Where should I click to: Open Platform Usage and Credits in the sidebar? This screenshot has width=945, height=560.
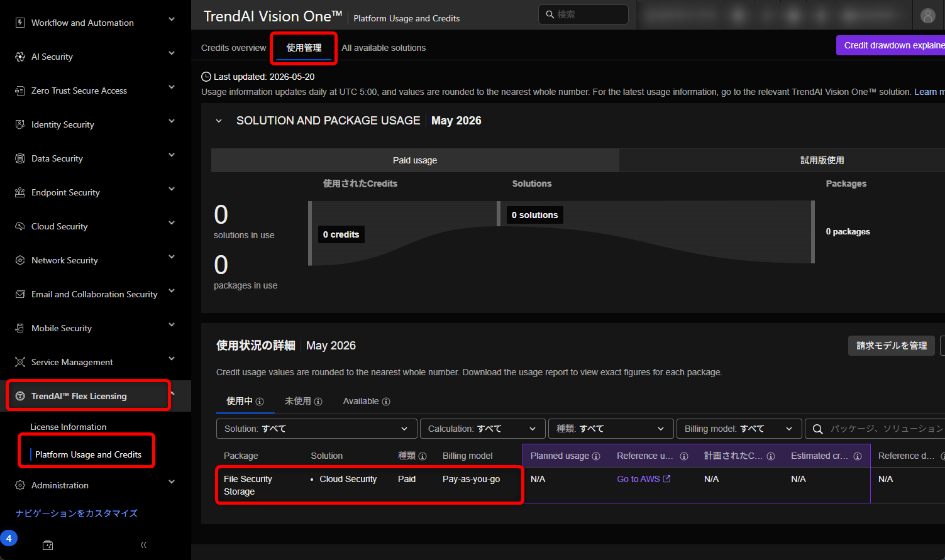[x=88, y=454]
